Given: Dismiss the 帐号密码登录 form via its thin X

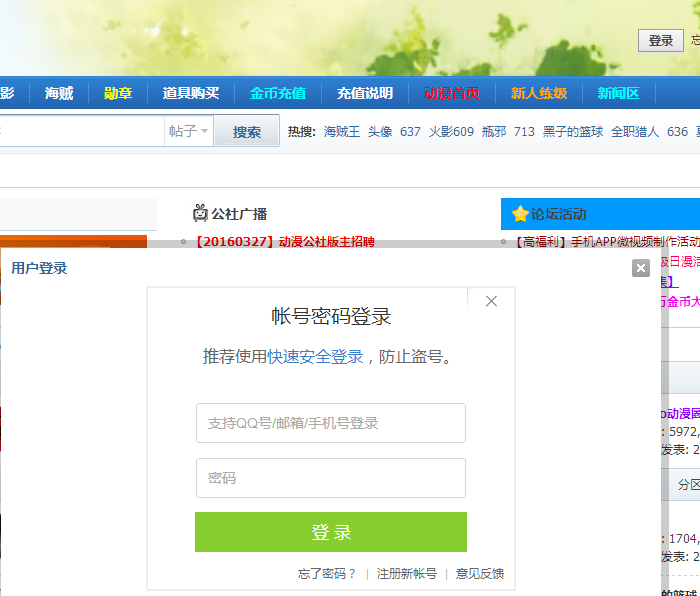Looking at the screenshot, I should tap(491, 301).
